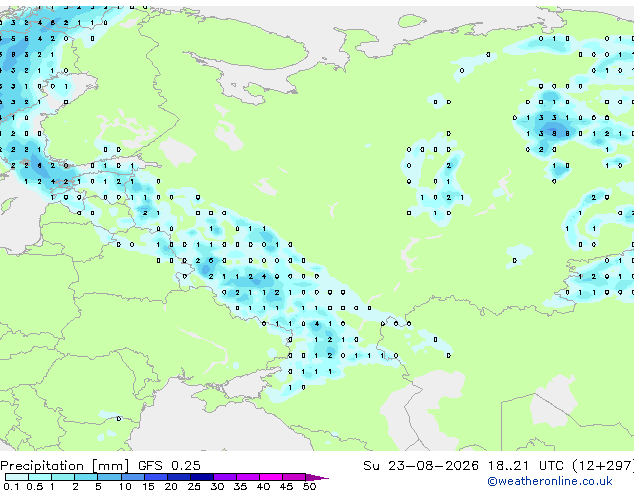
Task: Click the 0.1–0.5 mm legend swatch
Action: (x=17, y=477)
